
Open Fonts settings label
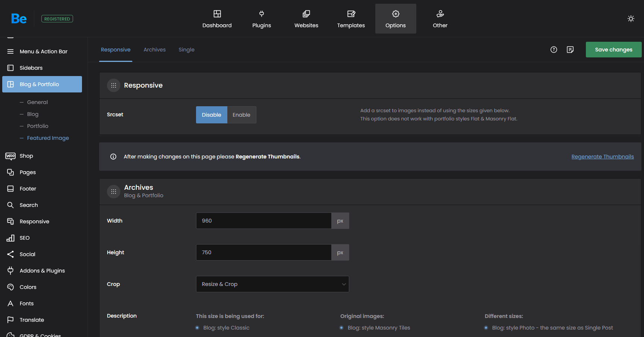coord(26,303)
